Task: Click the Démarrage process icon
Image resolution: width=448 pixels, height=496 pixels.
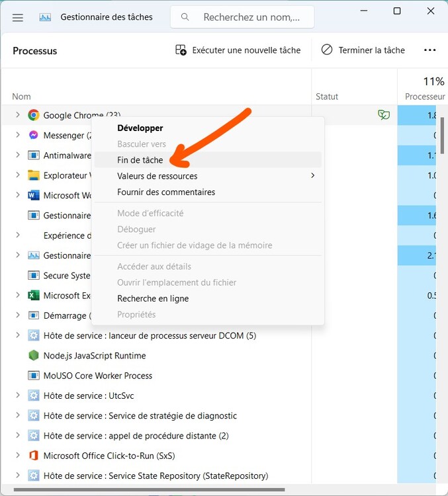Action: 34,315
